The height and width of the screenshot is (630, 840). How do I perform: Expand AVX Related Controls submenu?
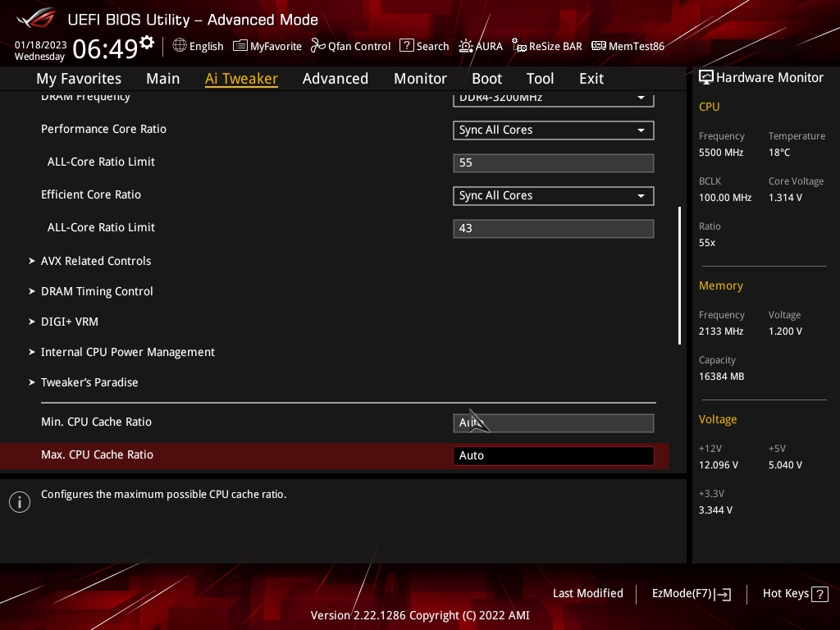click(x=96, y=261)
